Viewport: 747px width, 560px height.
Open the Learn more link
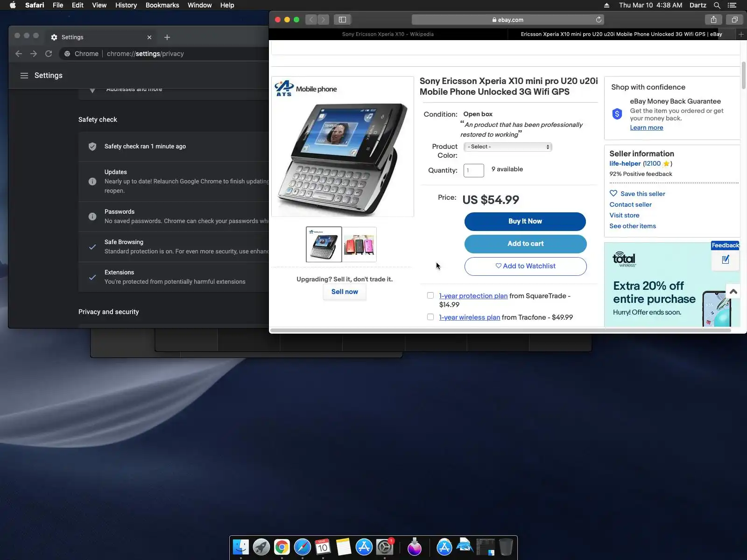[x=647, y=128]
